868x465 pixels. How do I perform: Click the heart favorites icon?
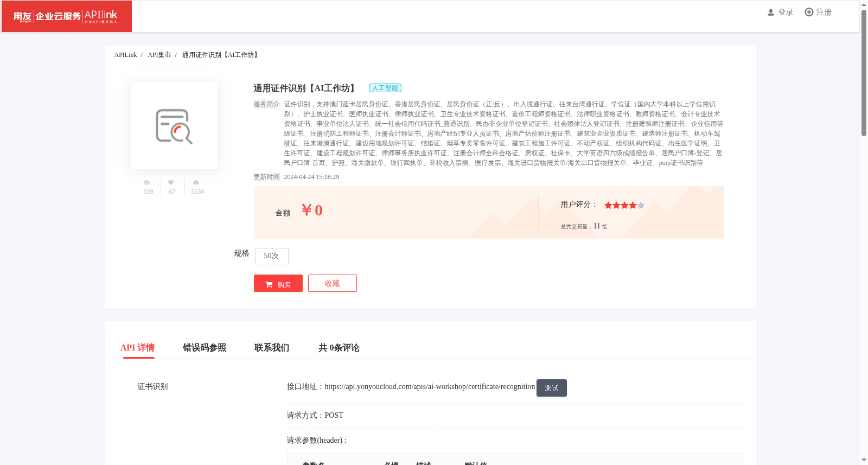[171, 183]
